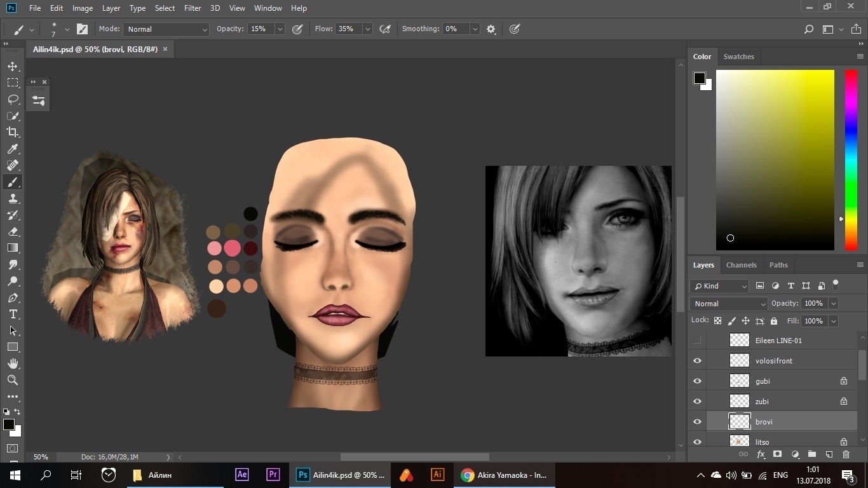Expand the layer blend mode Normal dropdown
The height and width of the screenshot is (488, 868).
click(x=729, y=304)
